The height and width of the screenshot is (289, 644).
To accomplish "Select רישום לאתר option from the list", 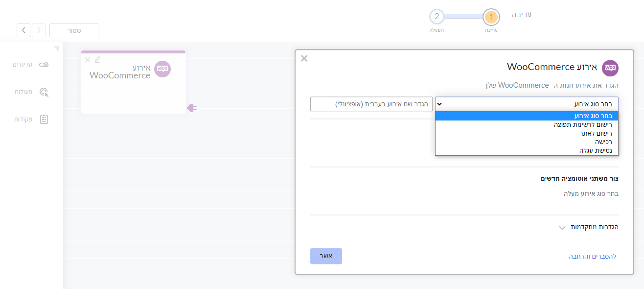I will 527,133.
